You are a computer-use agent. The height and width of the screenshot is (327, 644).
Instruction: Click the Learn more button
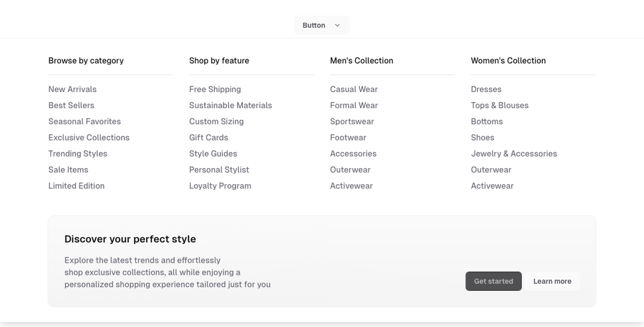click(x=552, y=281)
